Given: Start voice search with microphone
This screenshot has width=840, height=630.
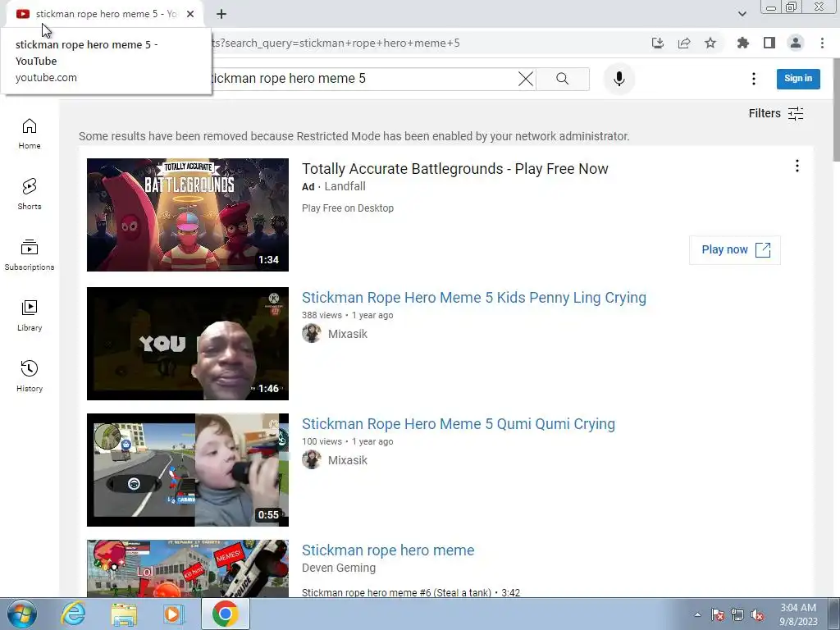Looking at the screenshot, I should point(619,79).
